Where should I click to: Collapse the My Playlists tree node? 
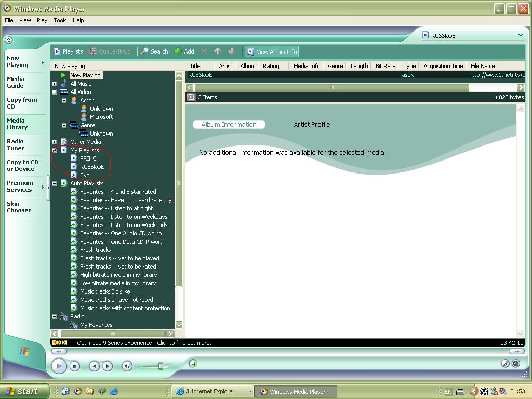pyautogui.click(x=54, y=150)
